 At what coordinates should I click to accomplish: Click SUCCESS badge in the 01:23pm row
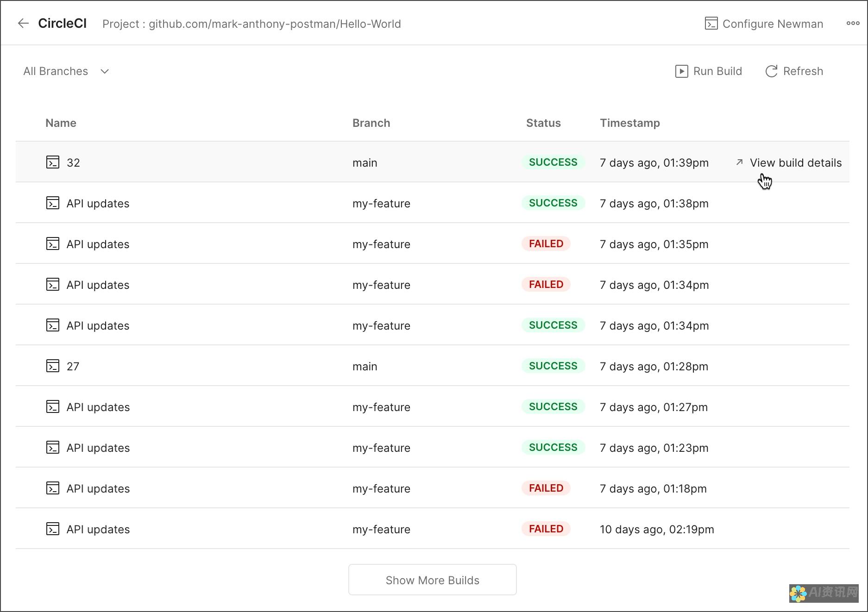click(553, 447)
